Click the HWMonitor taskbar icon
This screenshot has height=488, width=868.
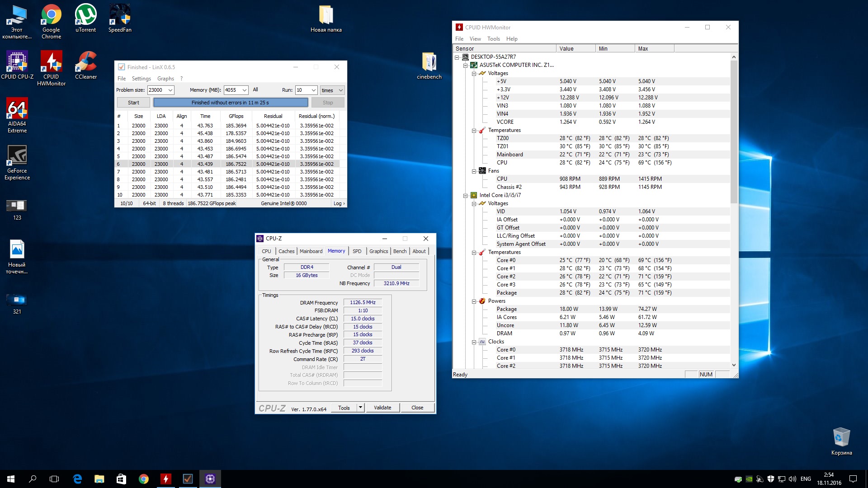pyautogui.click(x=166, y=479)
